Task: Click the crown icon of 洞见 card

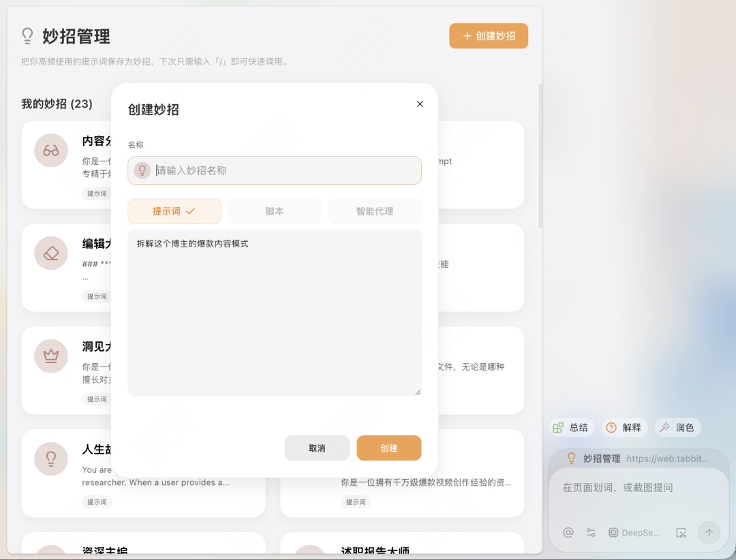Action: tap(51, 356)
